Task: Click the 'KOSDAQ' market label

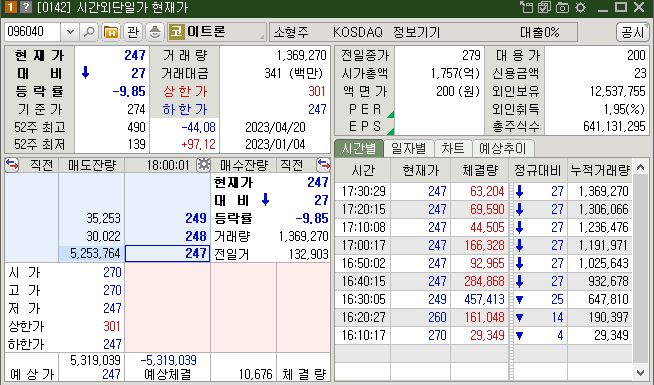Action: pyautogui.click(x=357, y=32)
